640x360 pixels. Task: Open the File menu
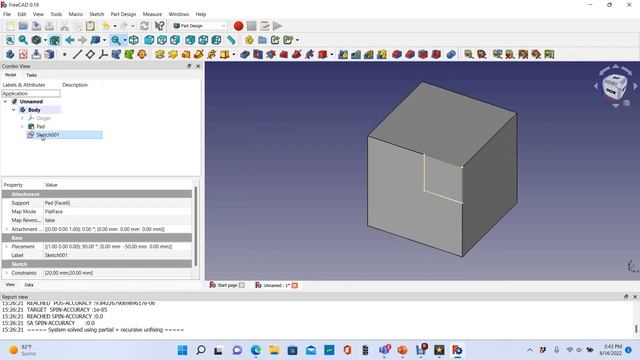[7, 14]
